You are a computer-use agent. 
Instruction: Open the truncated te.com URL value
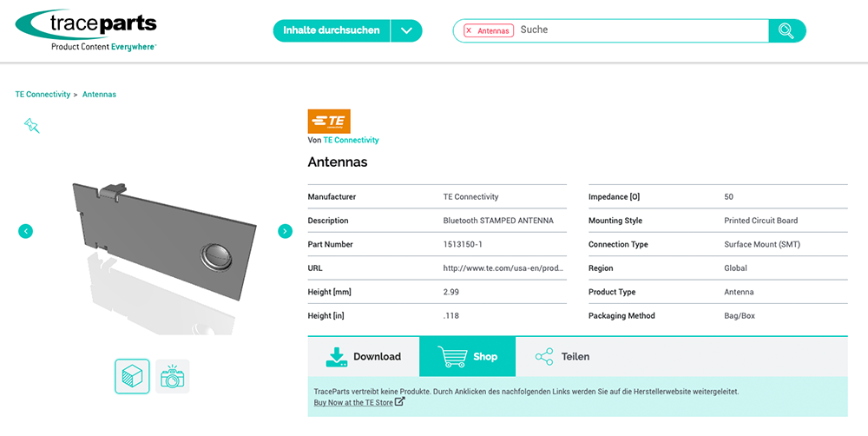(503, 268)
